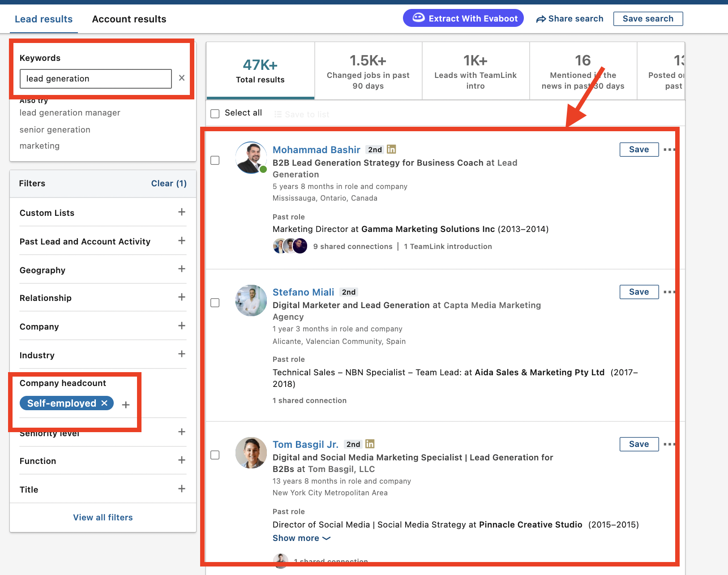Open 9 shared connections for Mohammad Bashir
The image size is (728, 575).
(x=353, y=246)
